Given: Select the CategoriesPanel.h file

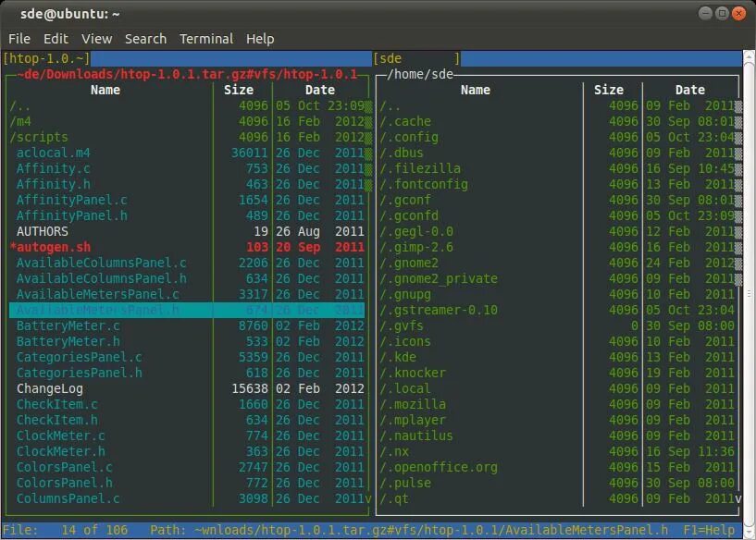Looking at the screenshot, I should pos(187,374).
